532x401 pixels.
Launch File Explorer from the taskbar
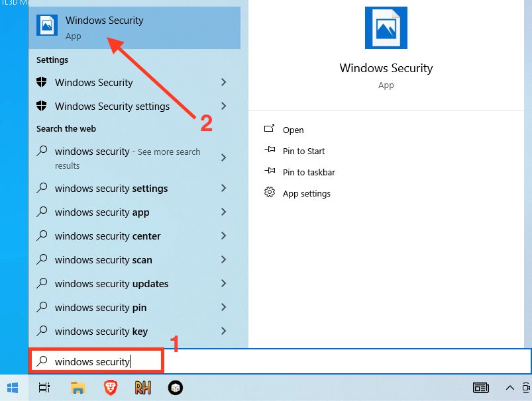[78, 388]
